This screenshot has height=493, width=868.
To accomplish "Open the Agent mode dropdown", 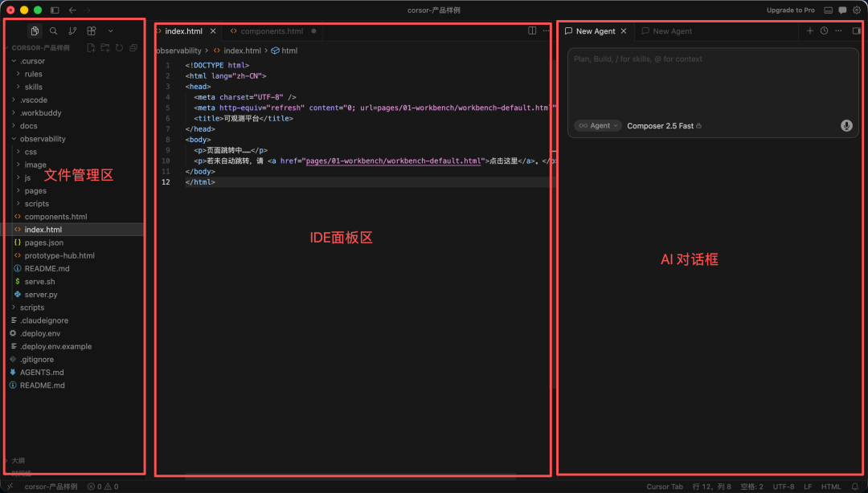I will [x=598, y=126].
